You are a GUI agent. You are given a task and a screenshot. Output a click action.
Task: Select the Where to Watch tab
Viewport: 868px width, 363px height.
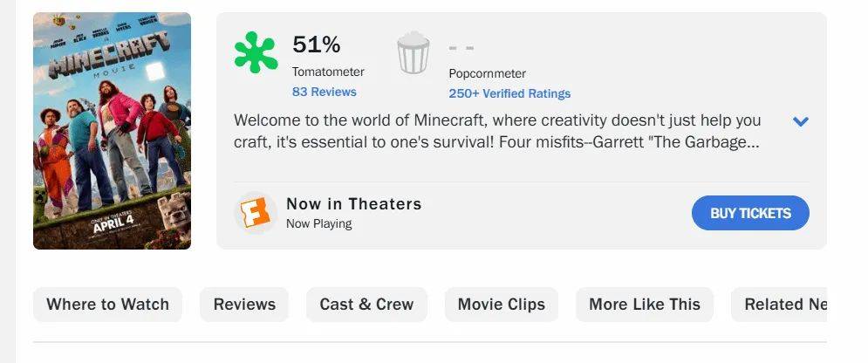(x=107, y=305)
